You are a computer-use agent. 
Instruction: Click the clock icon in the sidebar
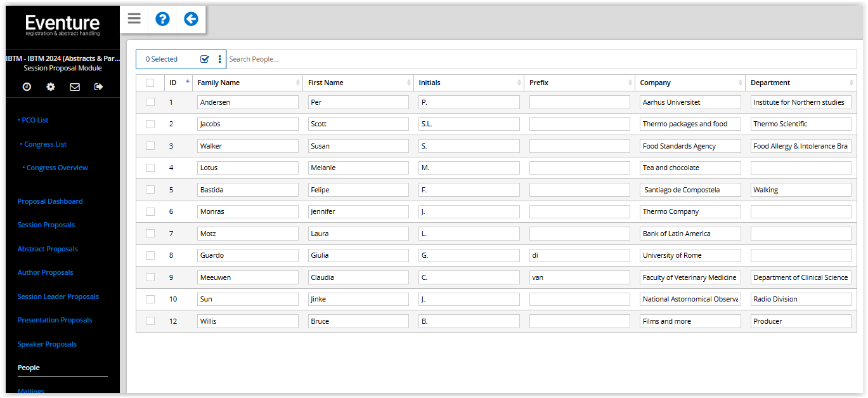(27, 87)
